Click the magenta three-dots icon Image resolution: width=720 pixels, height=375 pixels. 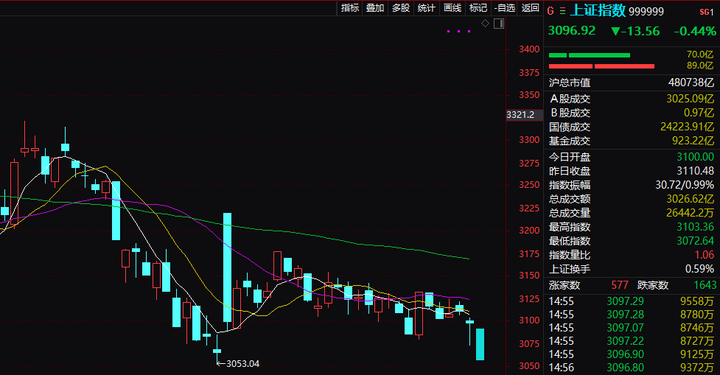tap(459, 31)
